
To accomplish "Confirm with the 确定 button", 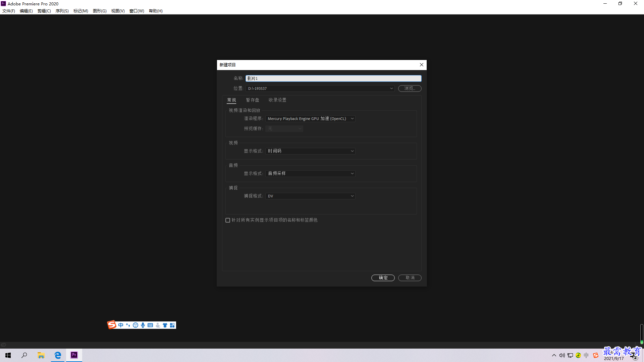I will pyautogui.click(x=383, y=278).
